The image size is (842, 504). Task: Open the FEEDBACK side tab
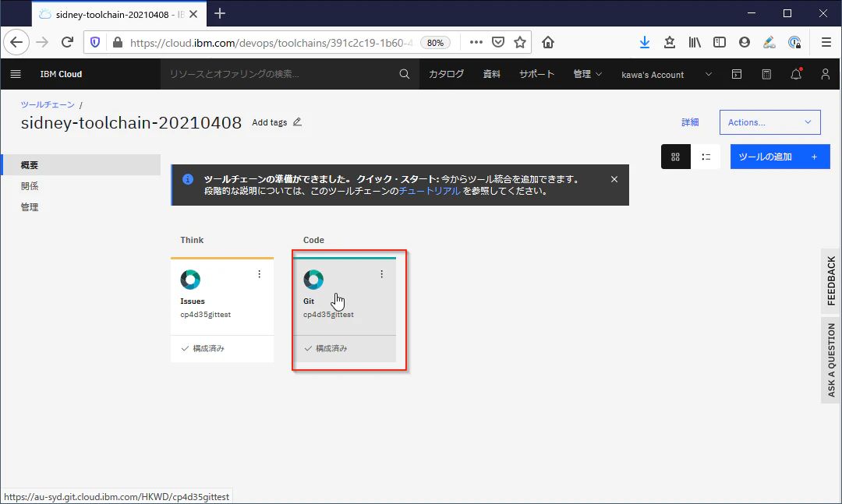[831, 280]
